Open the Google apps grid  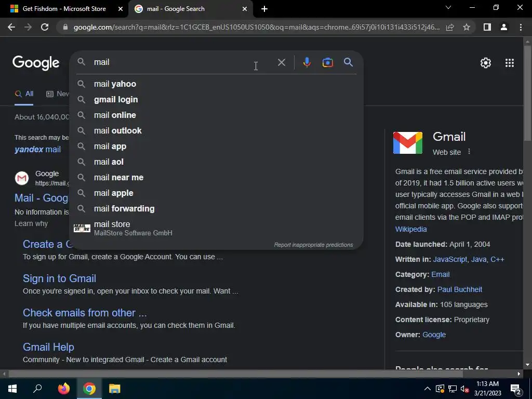click(x=510, y=63)
